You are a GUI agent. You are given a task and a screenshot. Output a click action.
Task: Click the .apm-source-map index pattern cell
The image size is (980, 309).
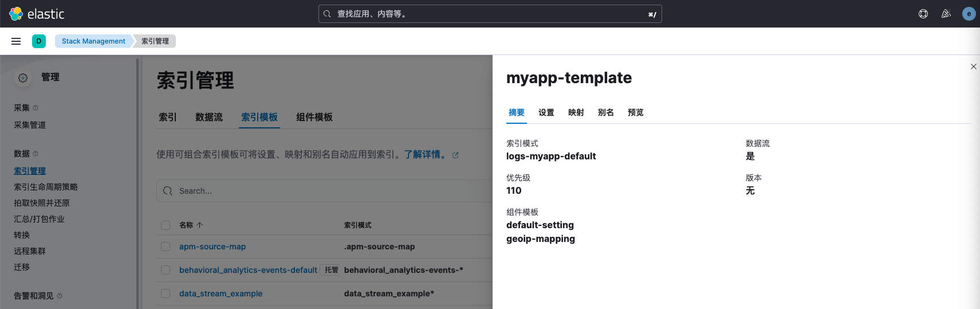coord(379,247)
